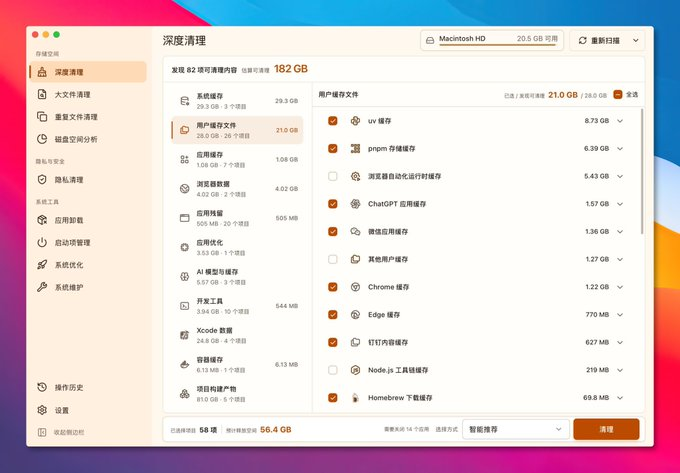The height and width of the screenshot is (473, 680).
Task: Click the Homebrew 下载缓存 item icon
Action: click(355, 398)
